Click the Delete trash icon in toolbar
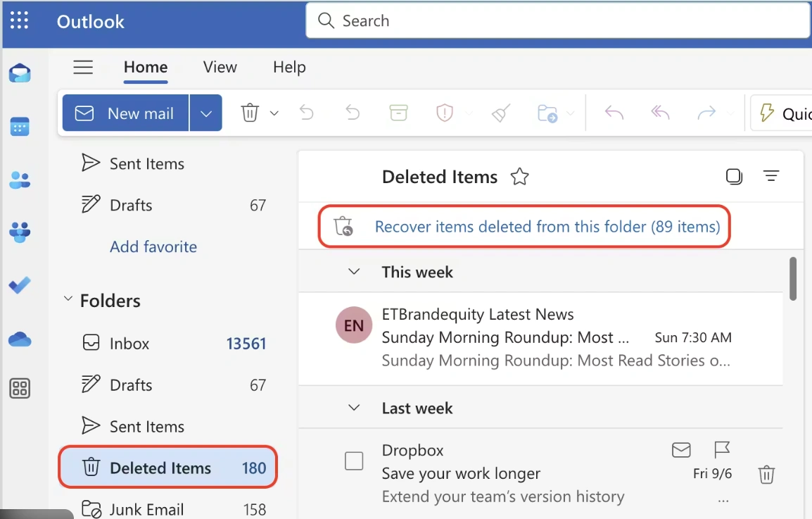Screen dimensions: 812x519 coord(250,113)
